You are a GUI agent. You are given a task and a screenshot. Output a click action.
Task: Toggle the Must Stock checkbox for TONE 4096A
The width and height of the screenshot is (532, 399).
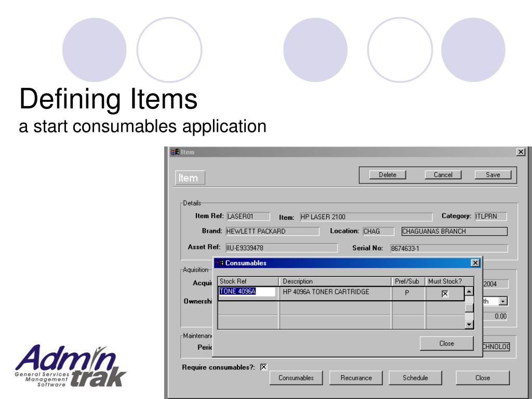445,294
